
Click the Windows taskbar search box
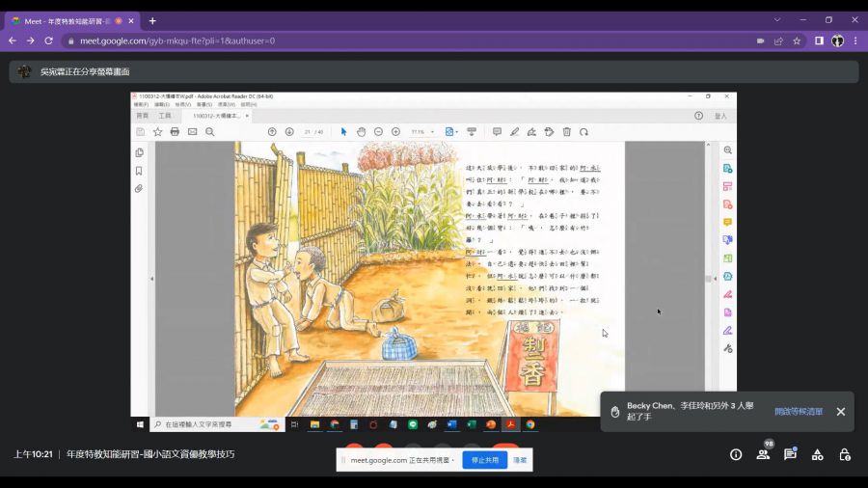tap(217, 424)
